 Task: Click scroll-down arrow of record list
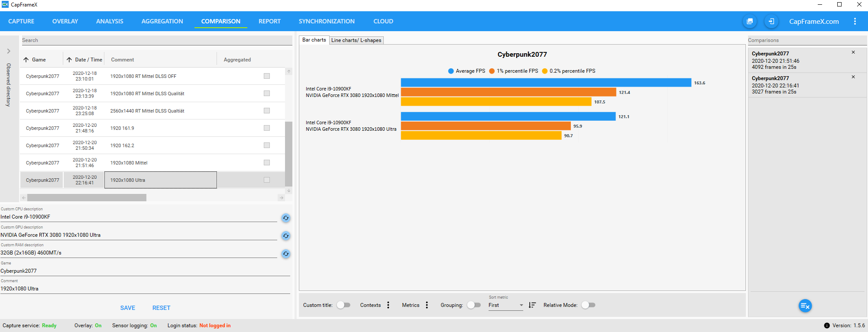[x=289, y=190]
